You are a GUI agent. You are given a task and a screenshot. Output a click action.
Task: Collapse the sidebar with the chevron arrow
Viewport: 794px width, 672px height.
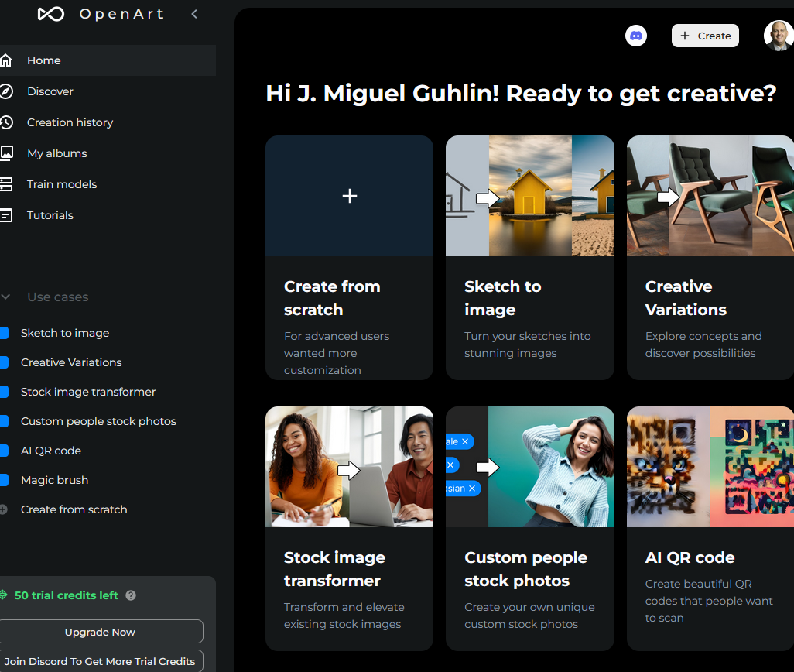pyautogui.click(x=194, y=14)
